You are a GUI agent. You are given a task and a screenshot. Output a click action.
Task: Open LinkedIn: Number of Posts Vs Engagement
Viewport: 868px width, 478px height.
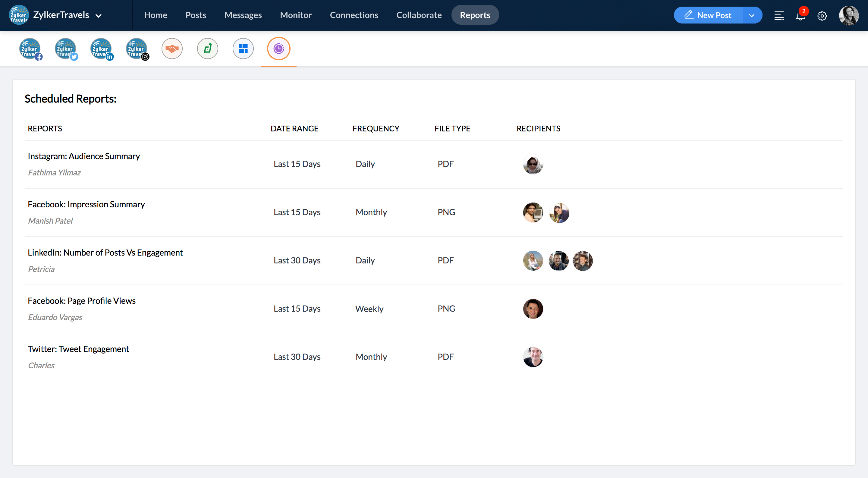(x=105, y=253)
